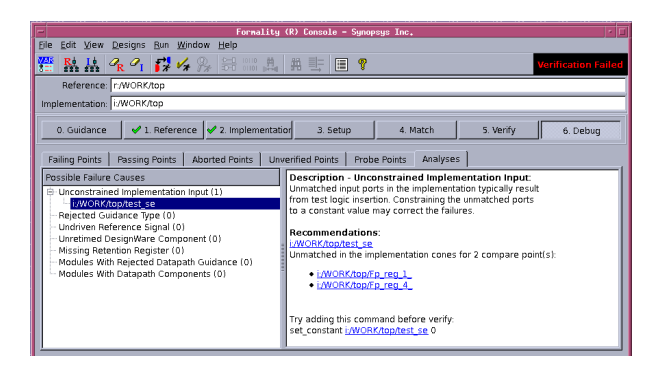
Task: Select Unretimed DesignWare Component (0) row
Action: 140,239
